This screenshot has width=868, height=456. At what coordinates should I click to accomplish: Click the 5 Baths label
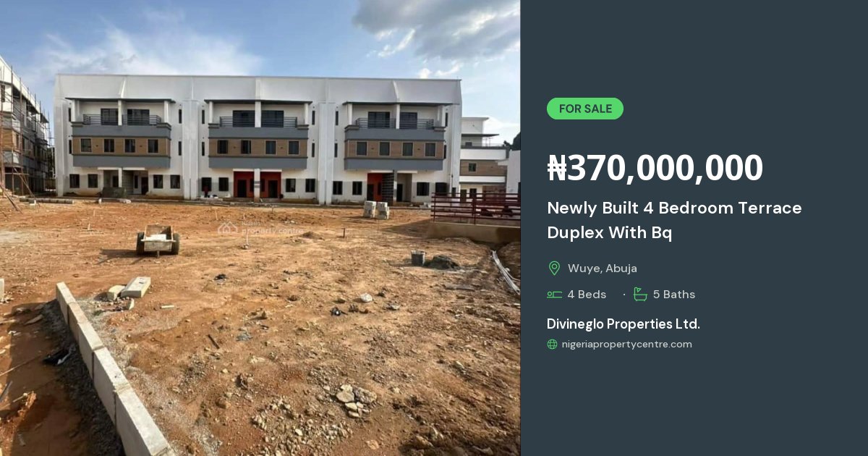[x=673, y=295]
